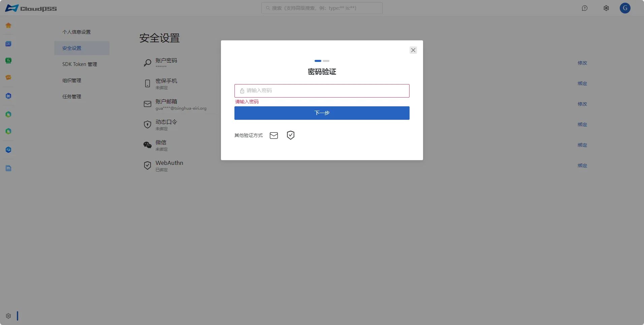Click 修改 link for 账户邮箱

582,104
